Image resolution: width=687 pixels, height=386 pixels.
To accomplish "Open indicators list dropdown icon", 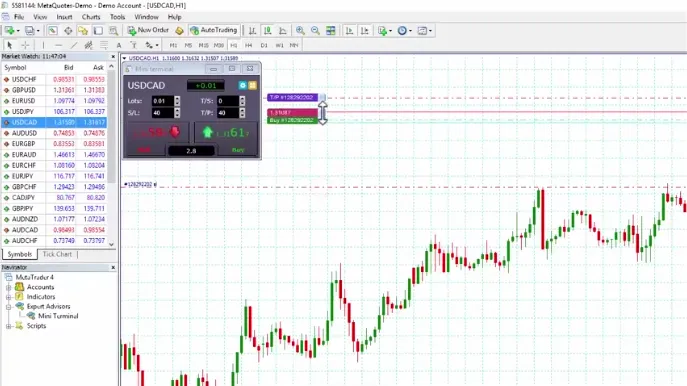I will pyautogui.click(x=385, y=31).
